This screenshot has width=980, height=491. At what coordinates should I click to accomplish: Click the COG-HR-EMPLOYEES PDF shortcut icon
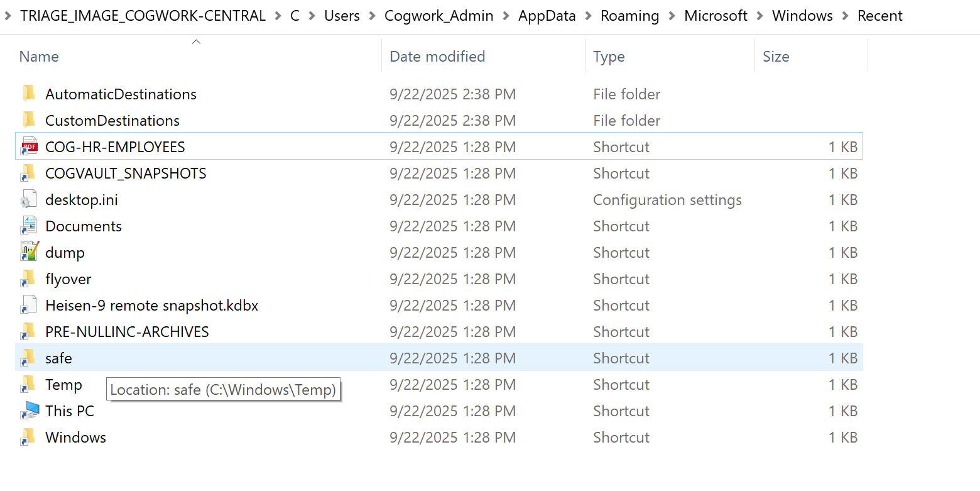pos(29,146)
